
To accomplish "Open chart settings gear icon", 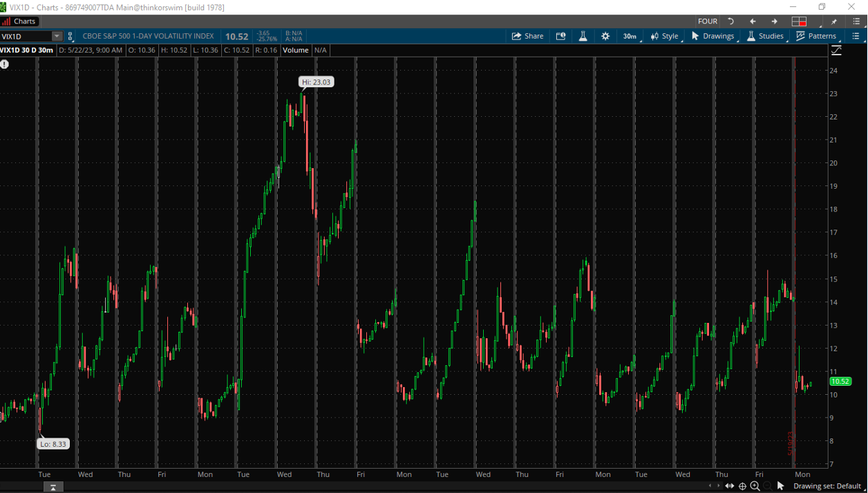I will [x=605, y=36].
